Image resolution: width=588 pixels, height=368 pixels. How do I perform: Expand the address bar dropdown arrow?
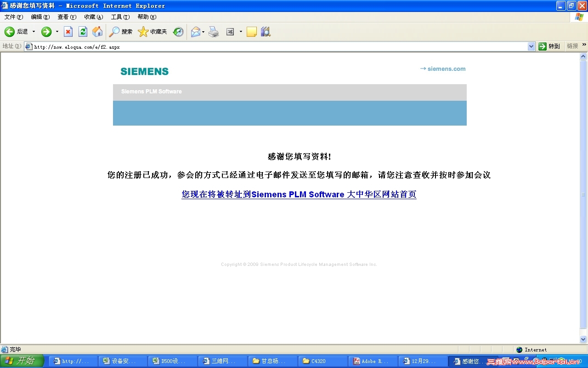coord(531,46)
